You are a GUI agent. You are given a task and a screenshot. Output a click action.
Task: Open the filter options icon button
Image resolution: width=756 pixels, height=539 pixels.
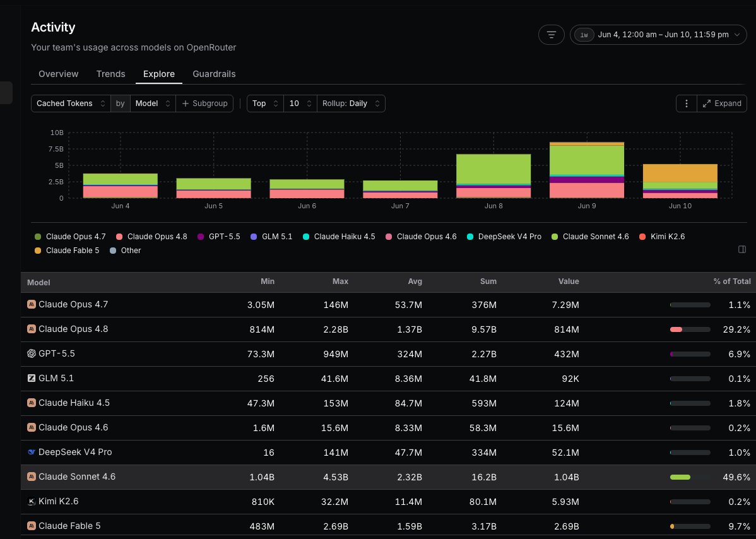pyautogui.click(x=551, y=35)
